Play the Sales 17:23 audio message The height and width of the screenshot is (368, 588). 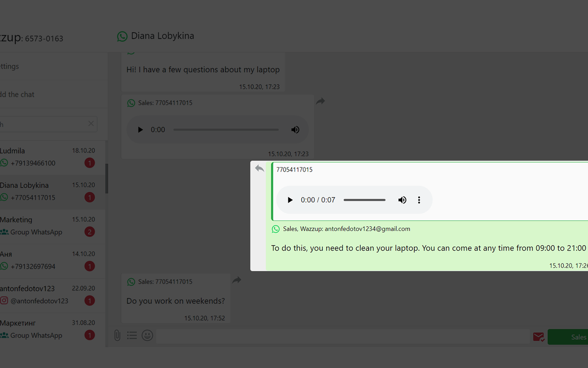click(x=141, y=130)
